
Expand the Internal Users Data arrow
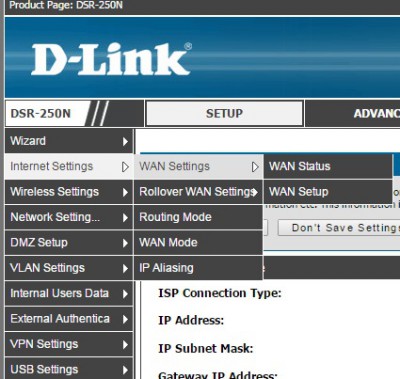click(x=125, y=294)
